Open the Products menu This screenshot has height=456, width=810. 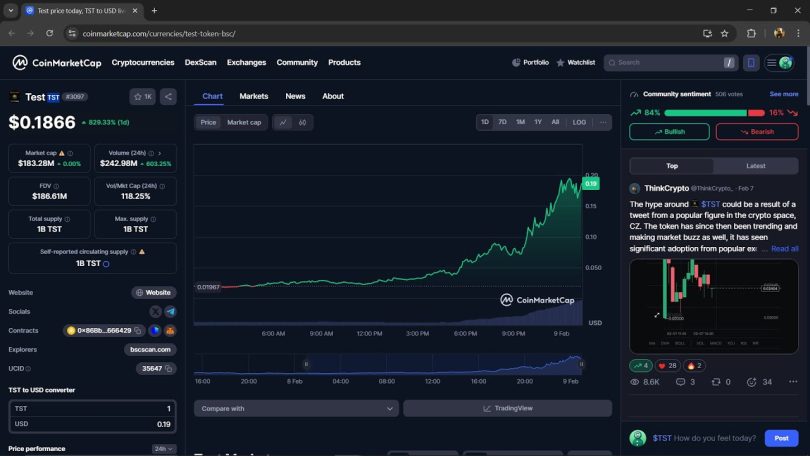345,62
